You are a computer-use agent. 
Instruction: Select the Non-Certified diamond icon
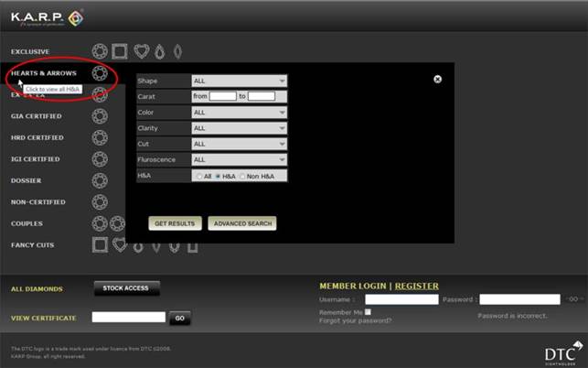pos(100,201)
